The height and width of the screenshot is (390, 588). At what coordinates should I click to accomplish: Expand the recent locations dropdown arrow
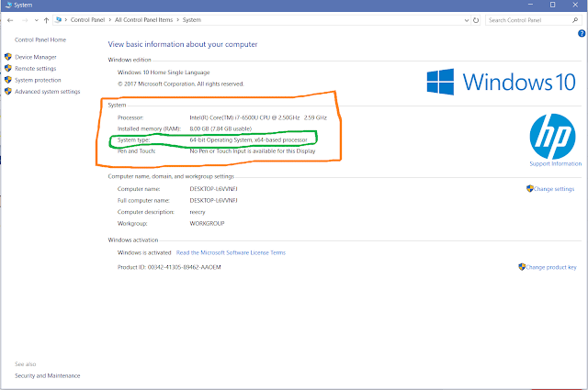(x=37, y=20)
